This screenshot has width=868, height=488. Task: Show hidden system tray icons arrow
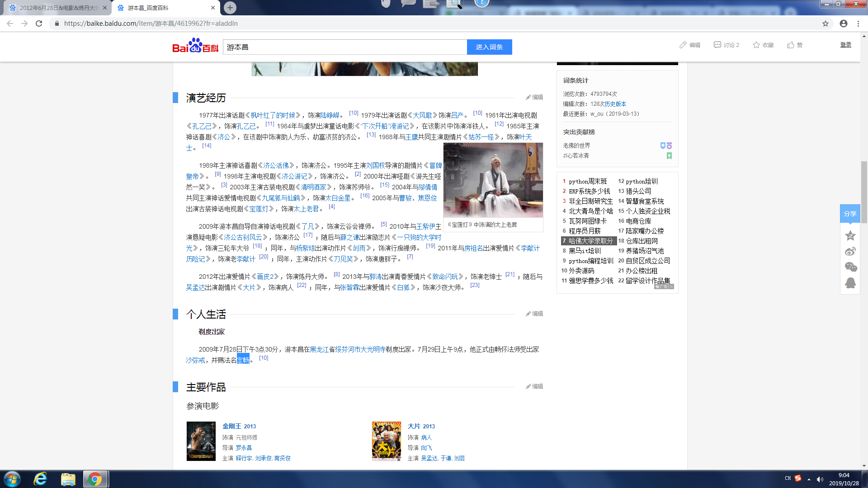809,479
